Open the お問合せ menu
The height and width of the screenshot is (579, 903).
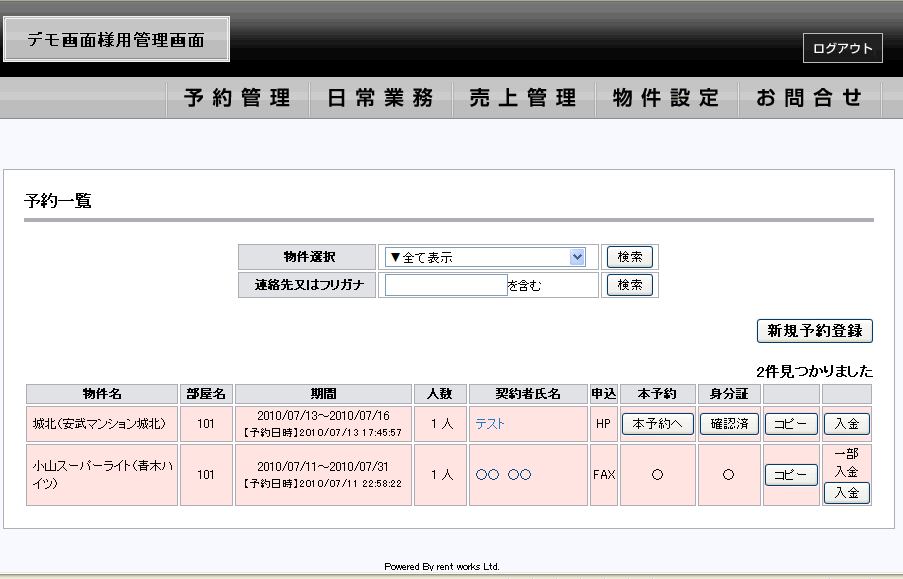click(810, 98)
